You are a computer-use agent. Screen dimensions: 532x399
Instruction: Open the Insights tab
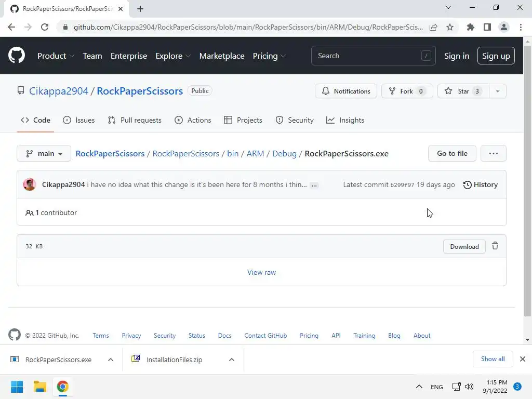pyautogui.click(x=345, y=120)
